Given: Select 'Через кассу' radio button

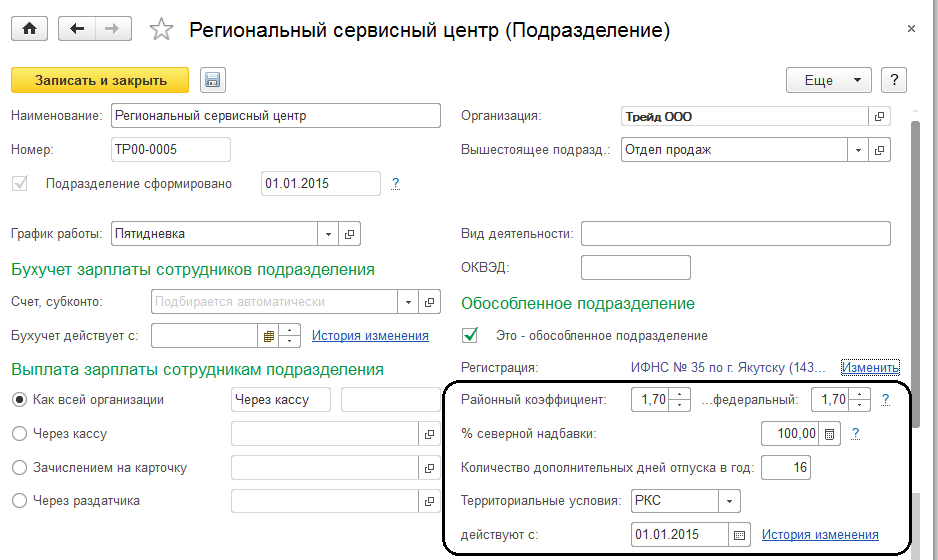Looking at the screenshot, I should 19,434.
